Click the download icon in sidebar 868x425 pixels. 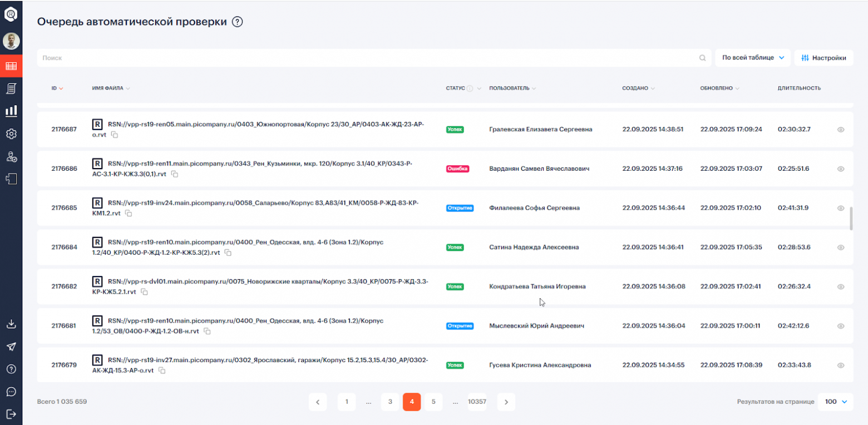point(11,324)
